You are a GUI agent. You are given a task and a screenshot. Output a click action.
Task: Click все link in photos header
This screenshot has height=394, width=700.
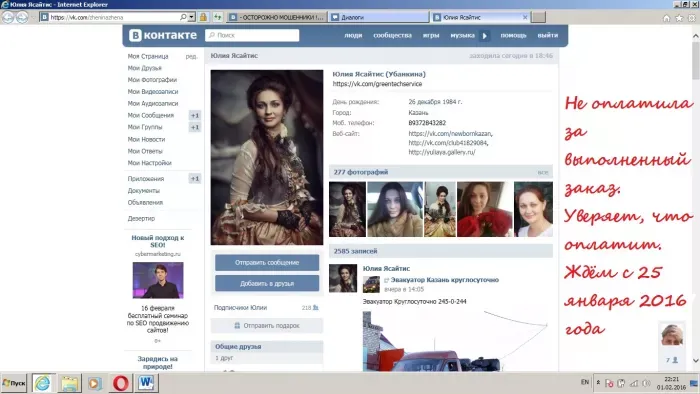pyautogui.click(x=543, y=172)
